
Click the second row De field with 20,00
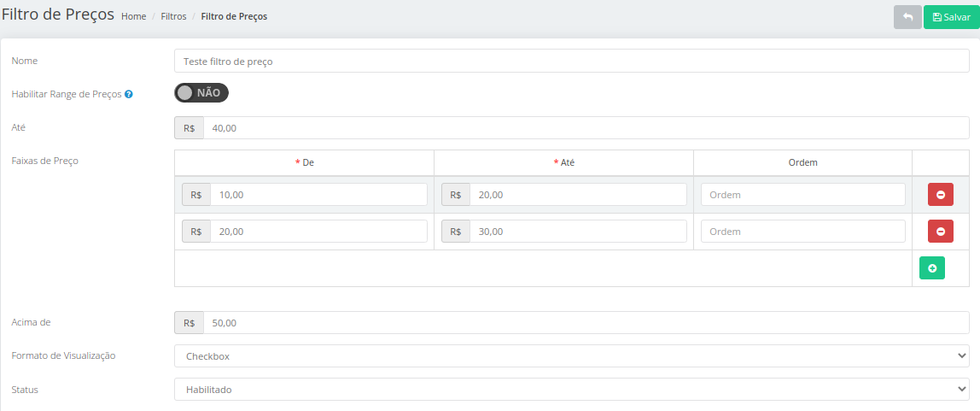coord(318,231)
